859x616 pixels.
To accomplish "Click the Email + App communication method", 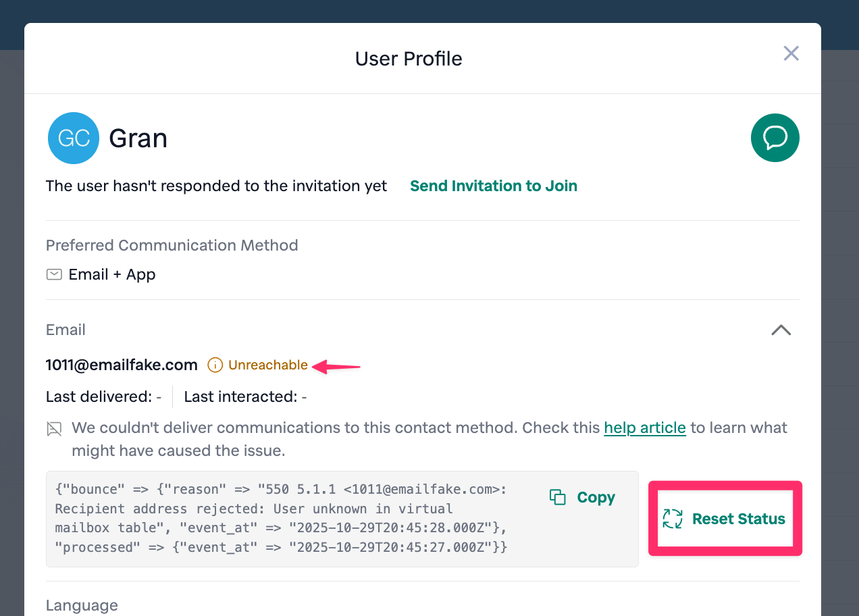I will click(x=112, y=274).
